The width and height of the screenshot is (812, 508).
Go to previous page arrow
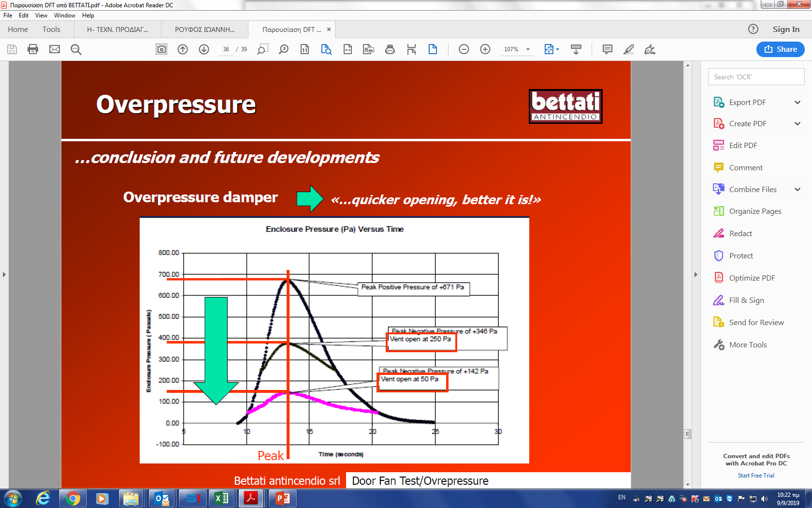pyautogui.click(x=183, y=49)
